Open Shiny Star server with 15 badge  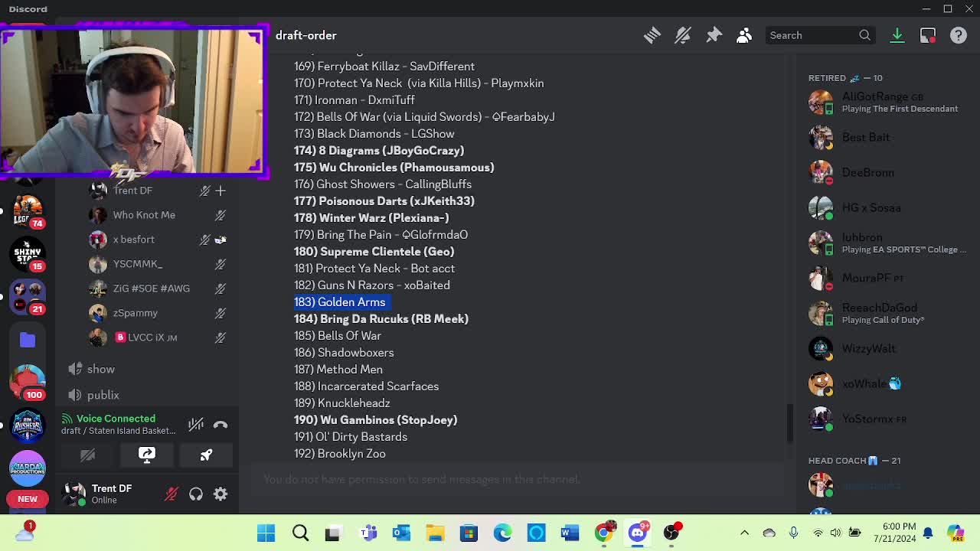click(x=28, y=253)
